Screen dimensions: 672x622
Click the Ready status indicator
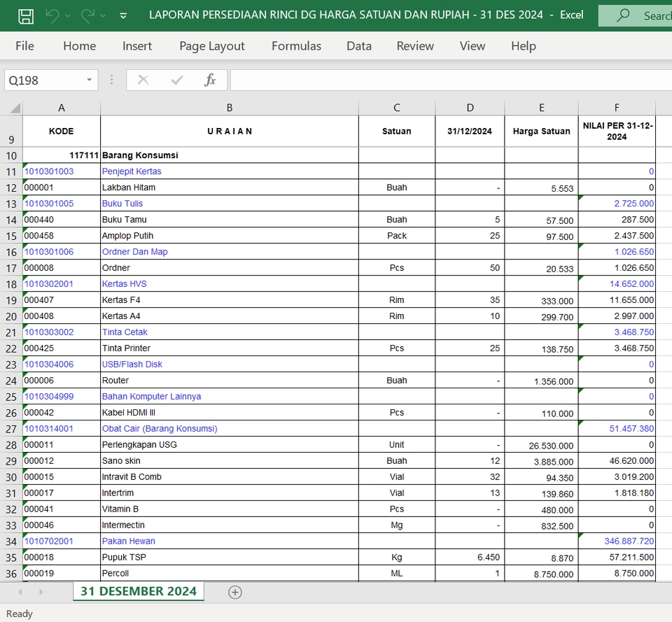click(19, 614)
